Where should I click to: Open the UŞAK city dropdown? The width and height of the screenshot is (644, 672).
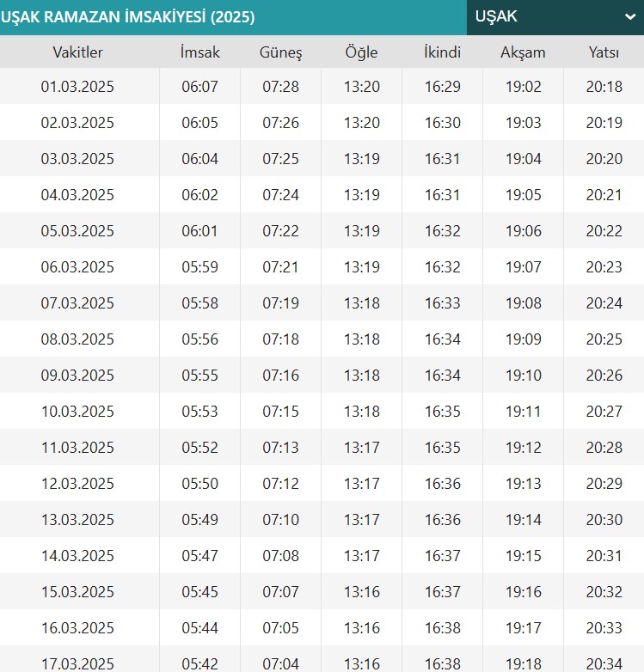(555, 17)
